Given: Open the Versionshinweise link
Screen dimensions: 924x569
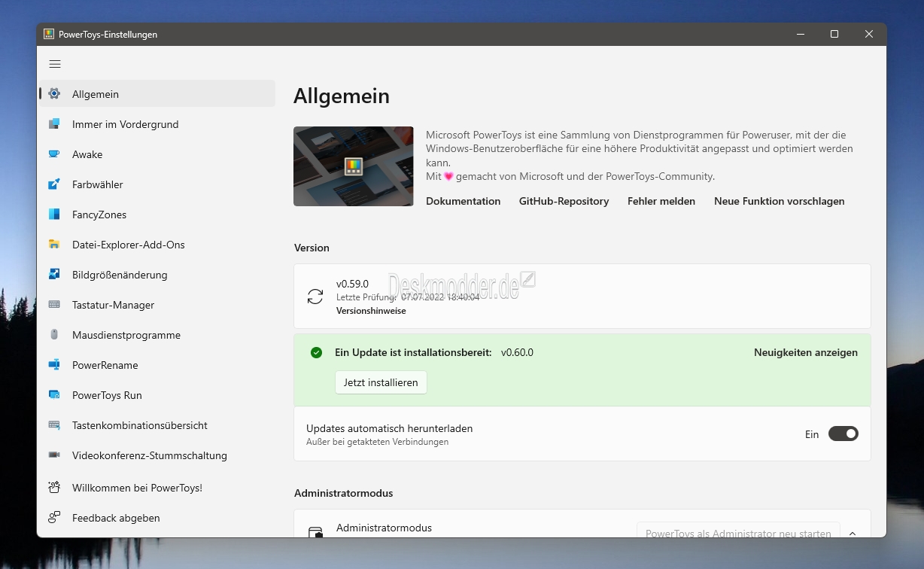Looking at the screenshot, I should (371, 310).
